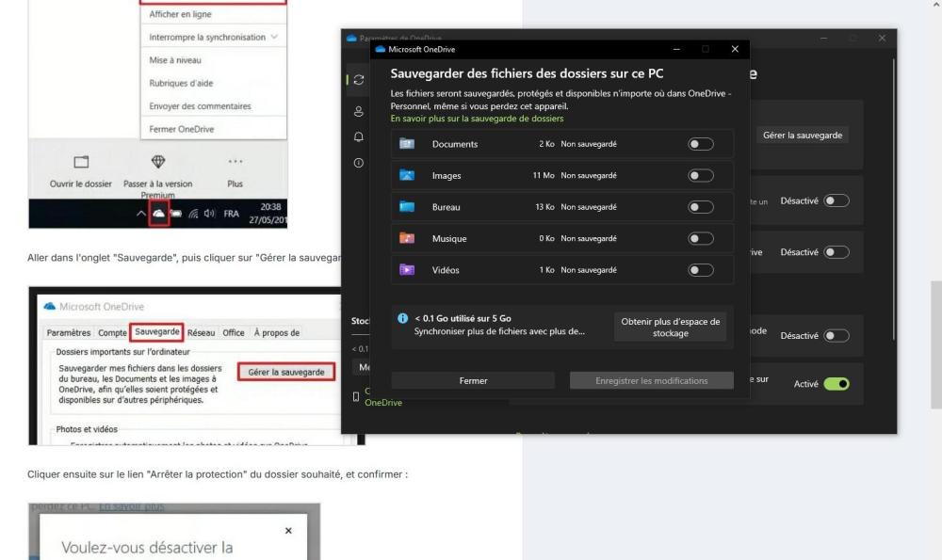942x560 pixels.
Task: Toggle Bureau backup switch
Action: (x=701, y=207)
